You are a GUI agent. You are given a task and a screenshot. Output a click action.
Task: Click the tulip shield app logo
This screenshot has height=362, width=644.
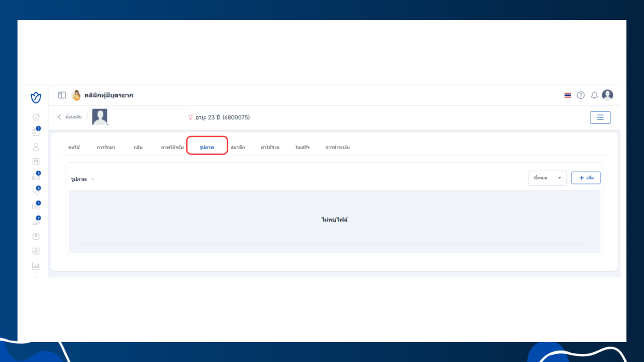click(36, 97)
